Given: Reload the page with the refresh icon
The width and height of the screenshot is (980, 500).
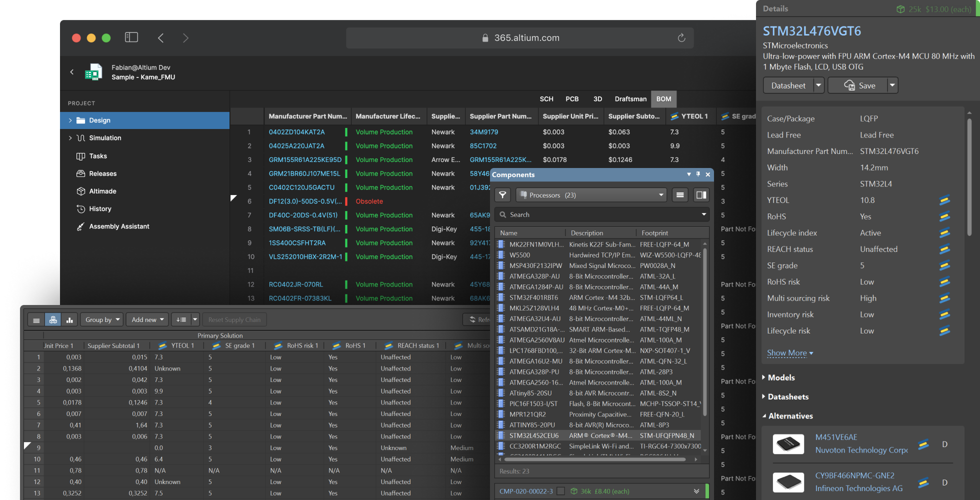Looking at the screenshot, I should [681, 38].
